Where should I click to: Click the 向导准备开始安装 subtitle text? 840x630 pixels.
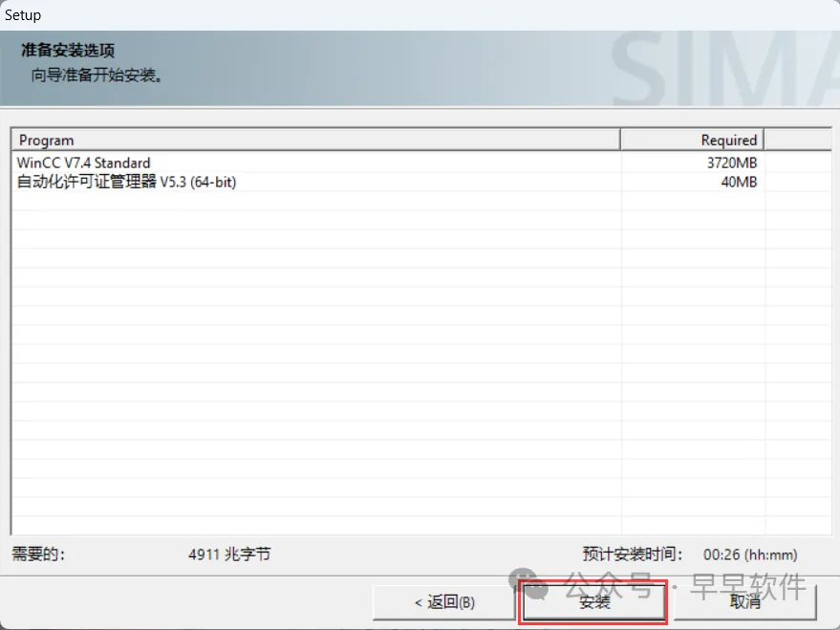click(x=97, y=75)
